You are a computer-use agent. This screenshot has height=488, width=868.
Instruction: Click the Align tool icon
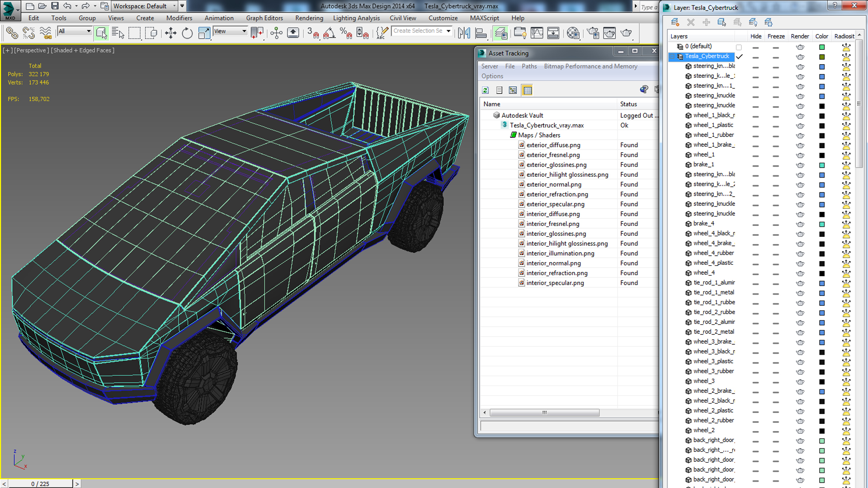click(x=481, y=33)
